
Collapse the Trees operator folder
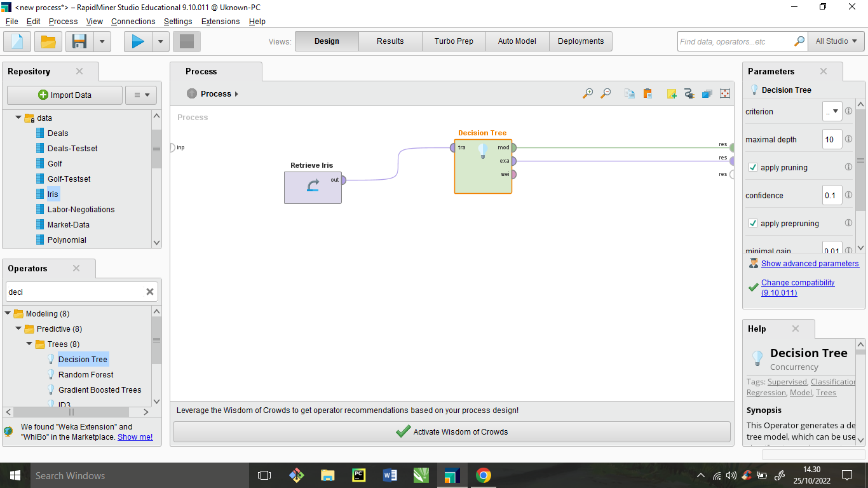(x=29, y=344)
